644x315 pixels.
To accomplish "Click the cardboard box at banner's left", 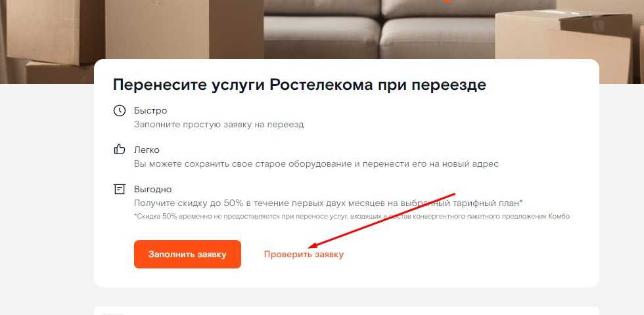I will [x=53, y=31].
